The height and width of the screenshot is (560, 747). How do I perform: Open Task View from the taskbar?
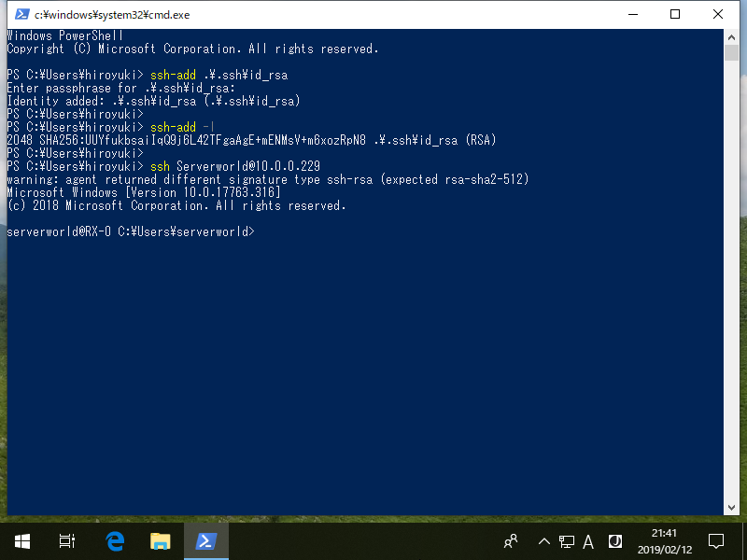coord(65,541)
